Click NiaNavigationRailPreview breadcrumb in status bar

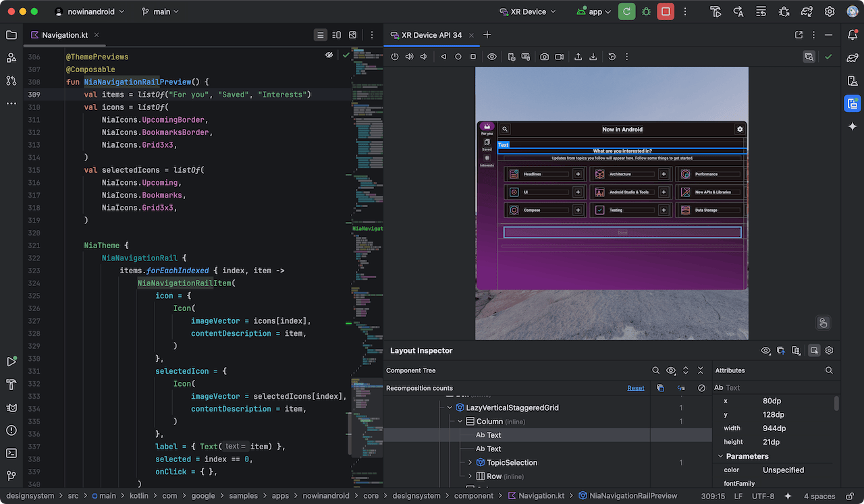click(628, 496)
